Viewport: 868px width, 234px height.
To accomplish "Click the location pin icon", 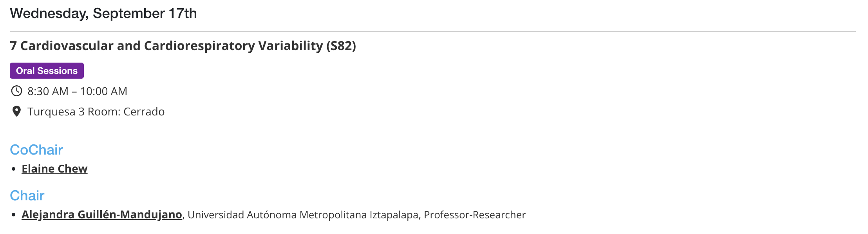I will 16,112.
